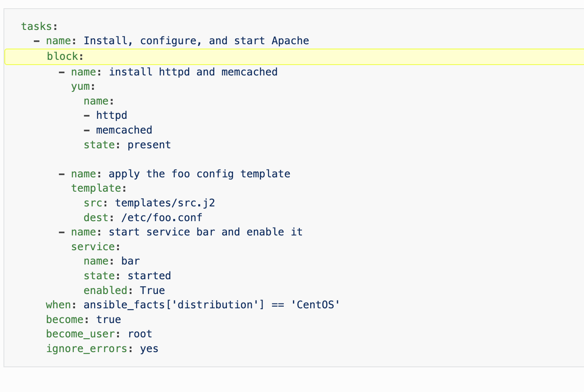Viewport: 584px width, 392px height.
Task: Click 'start service bar and enable it' text
Action: click(206, 232)
